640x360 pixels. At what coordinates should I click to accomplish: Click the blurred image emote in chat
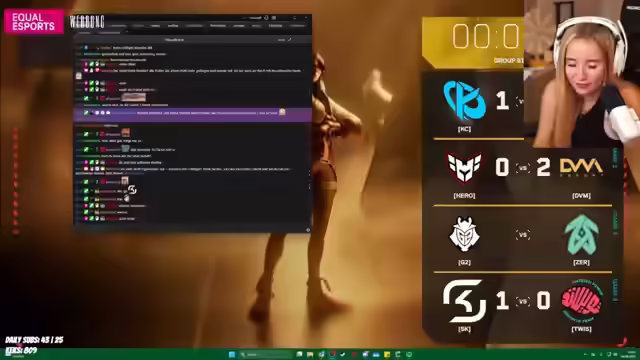point(133,97)
